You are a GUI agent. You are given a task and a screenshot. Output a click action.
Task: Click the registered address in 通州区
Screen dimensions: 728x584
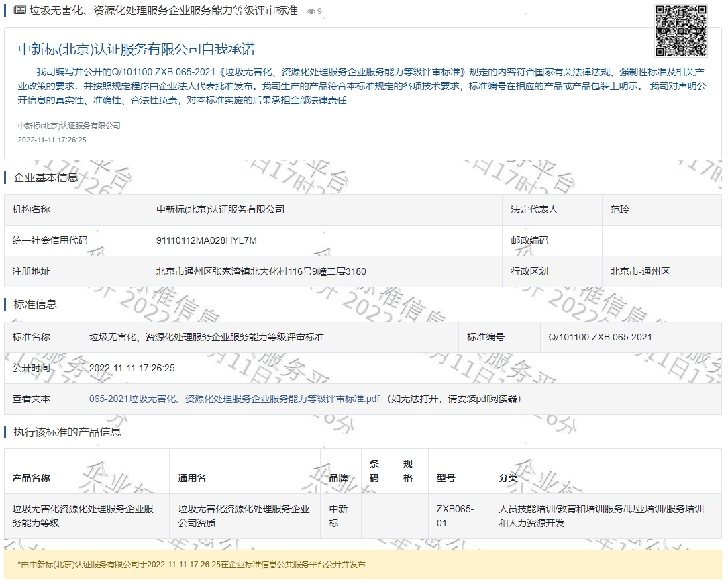tap(261, 271)
